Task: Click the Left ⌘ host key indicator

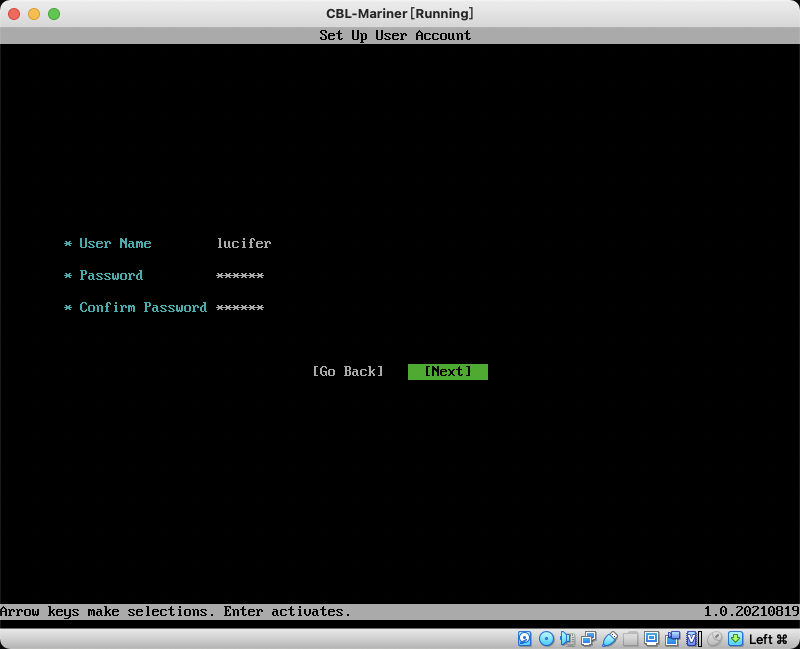Action: tap(768, 639)
